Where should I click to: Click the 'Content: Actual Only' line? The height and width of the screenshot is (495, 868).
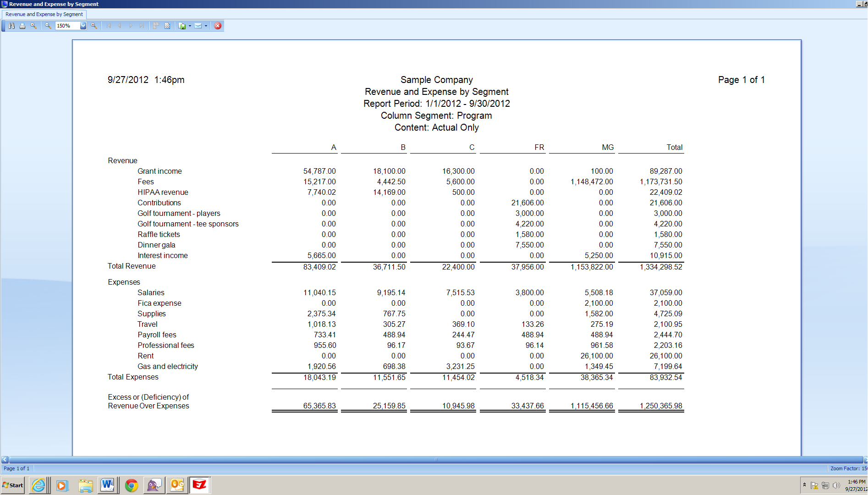click(x=436, y=127)
